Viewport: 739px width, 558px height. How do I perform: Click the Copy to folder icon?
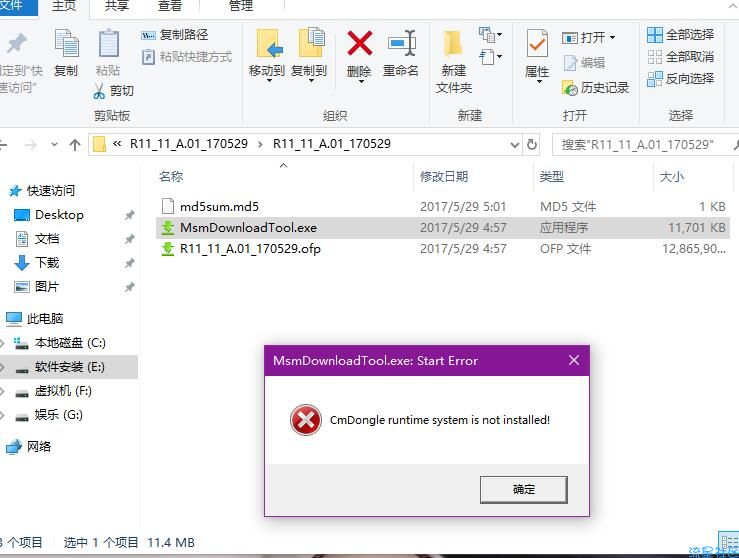tap(312, 43)
